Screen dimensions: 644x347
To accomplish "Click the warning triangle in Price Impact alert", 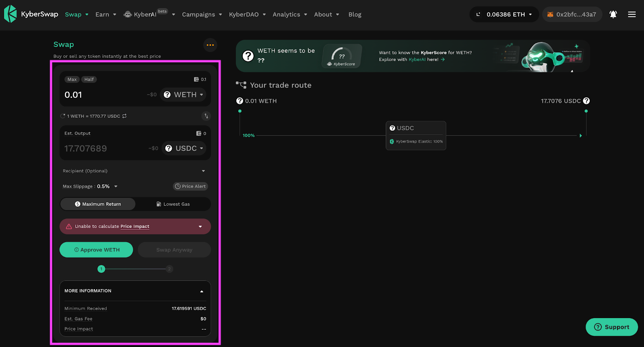I will (69, 226).
